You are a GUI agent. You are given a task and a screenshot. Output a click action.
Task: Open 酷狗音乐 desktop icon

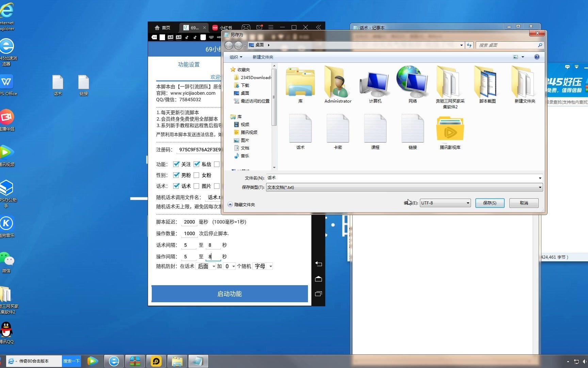pos(7,227)
